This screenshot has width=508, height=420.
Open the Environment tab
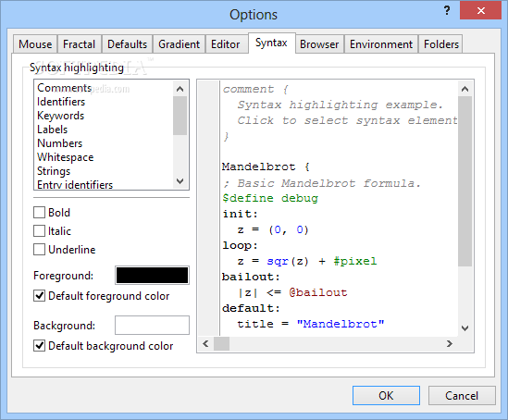pos(381,44)
